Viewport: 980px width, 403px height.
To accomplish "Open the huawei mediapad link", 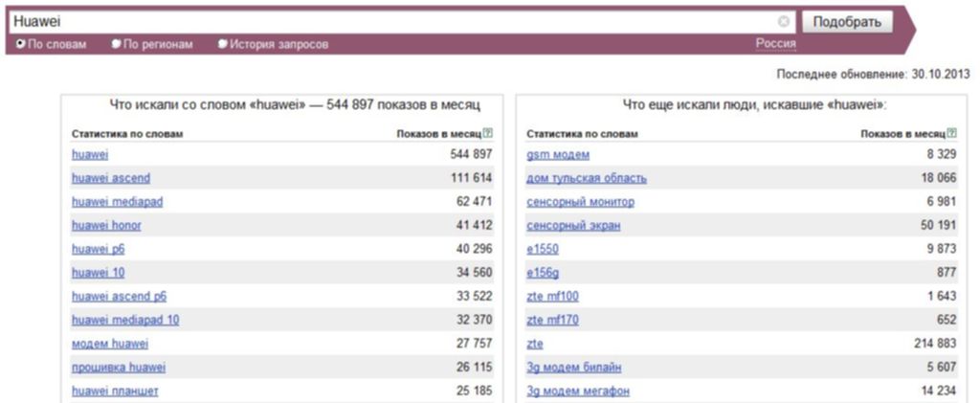I will [x=117, y=202].
